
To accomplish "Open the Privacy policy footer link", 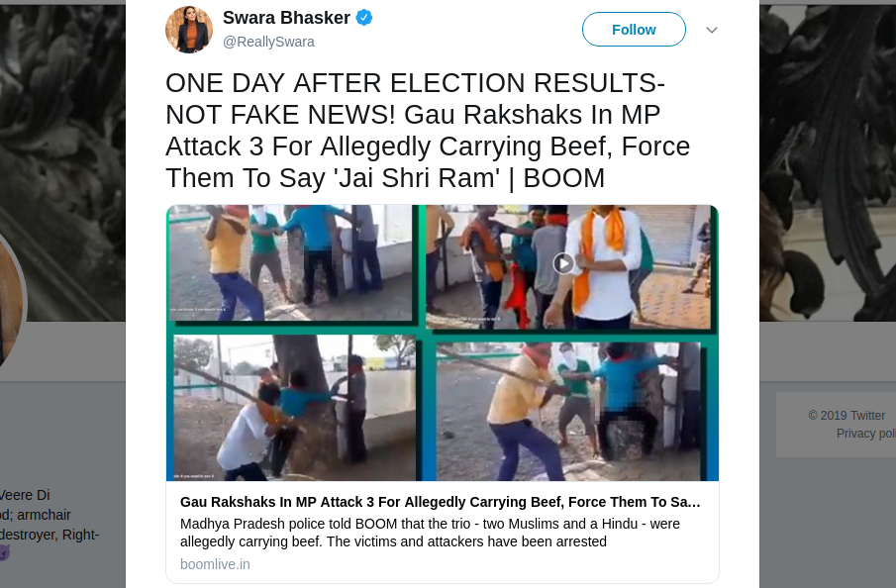I will pyautogui.click(x=865, y=434).
